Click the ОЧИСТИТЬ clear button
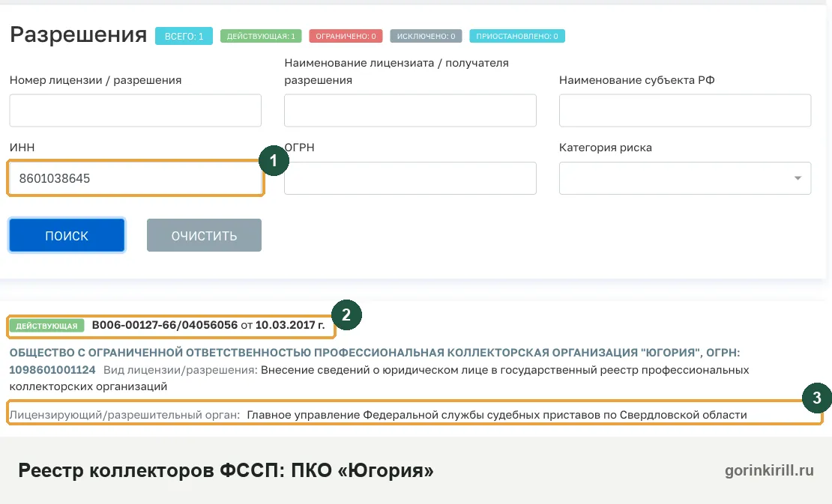This screenshot has height=504, width=832. click(205, 235)
